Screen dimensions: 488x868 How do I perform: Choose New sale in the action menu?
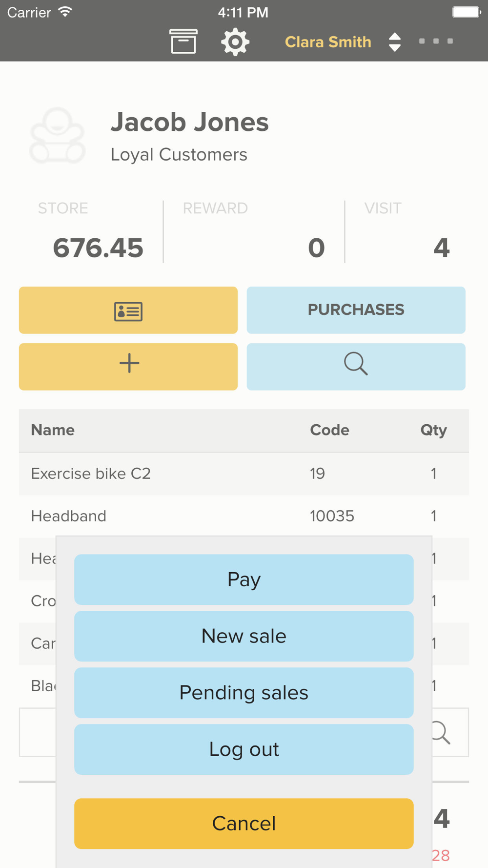[x=244, y=636]
